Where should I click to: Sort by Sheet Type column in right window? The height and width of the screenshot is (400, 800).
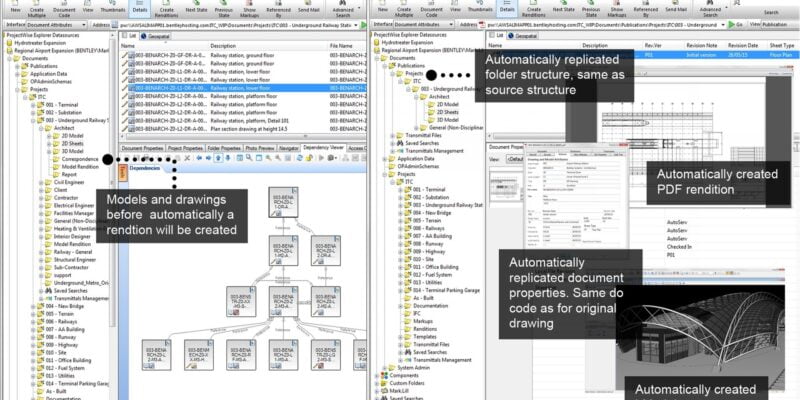(x=783, y=45)
